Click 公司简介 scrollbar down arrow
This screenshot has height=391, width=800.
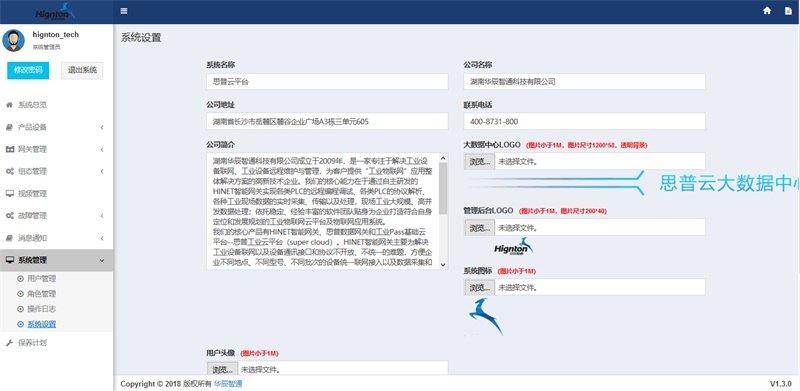pos(443,264)
